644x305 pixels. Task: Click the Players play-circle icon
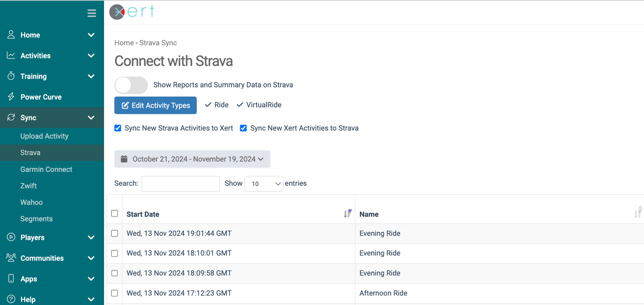pyautogui.click(x=11, y=237)
